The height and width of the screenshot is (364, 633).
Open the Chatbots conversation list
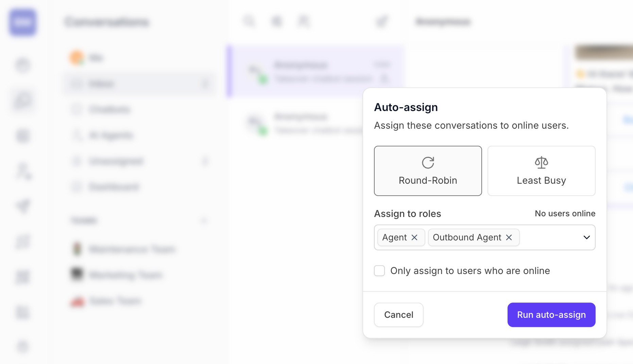[109, 109]
